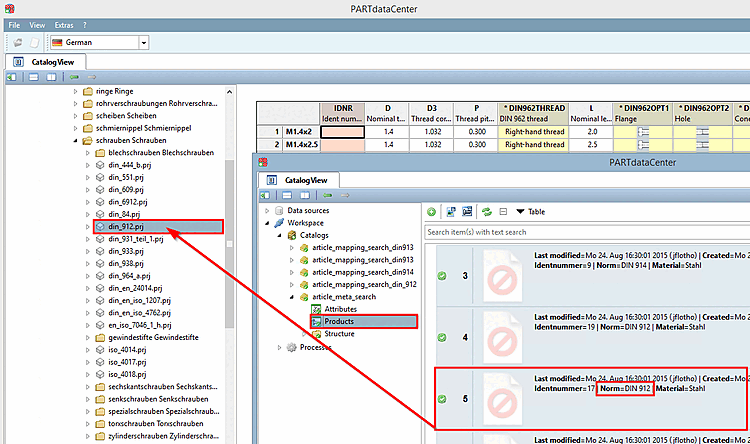Select zylinderschrauben folder in the tree
The height and width of the screenshot is (444, 750).
pyautogui.click(x=164, y=436)
